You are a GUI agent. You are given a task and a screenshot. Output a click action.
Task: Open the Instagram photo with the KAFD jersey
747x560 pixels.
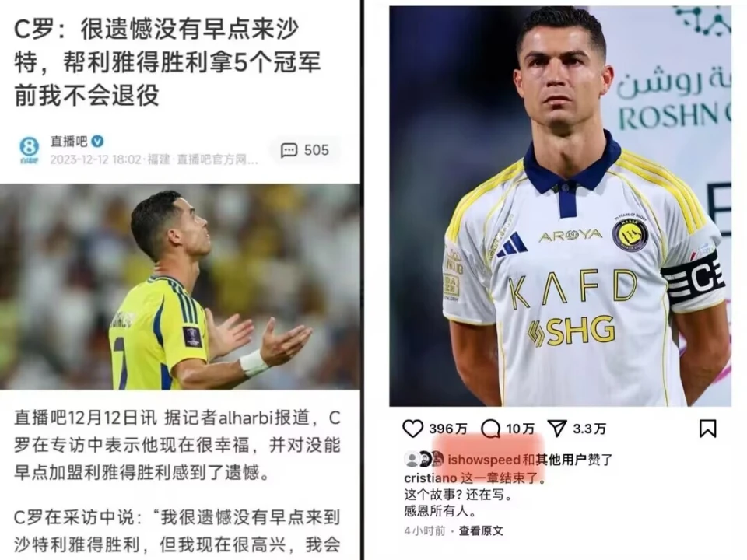click(560, 205)
